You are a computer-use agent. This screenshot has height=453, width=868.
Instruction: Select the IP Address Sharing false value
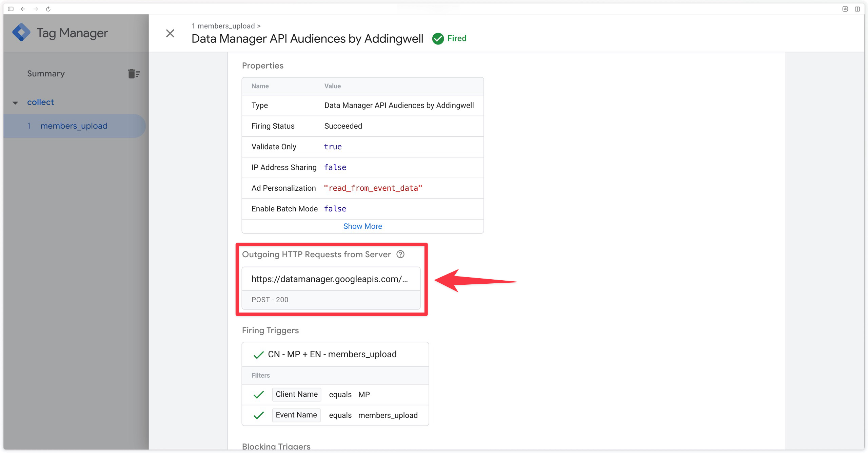tap(335, 167)
